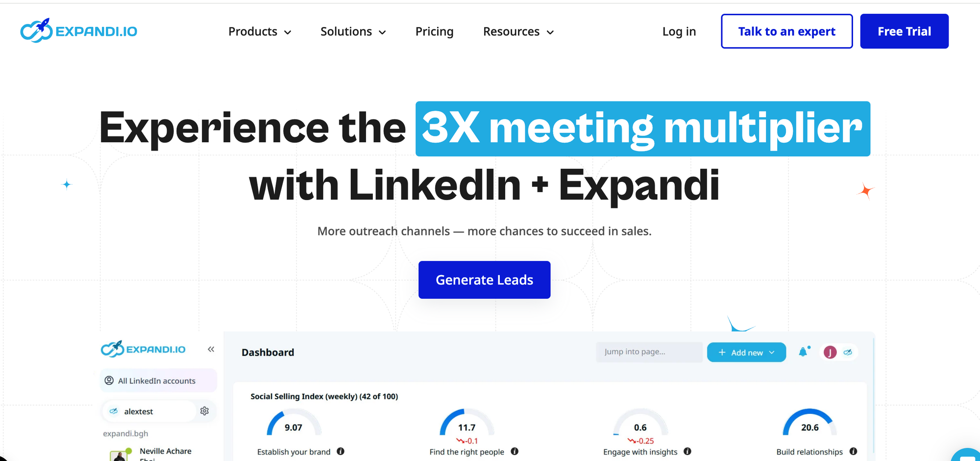
Task: Collapse the dashboard sidebar with double-chevron icon
Action: [x=211, y=349]
